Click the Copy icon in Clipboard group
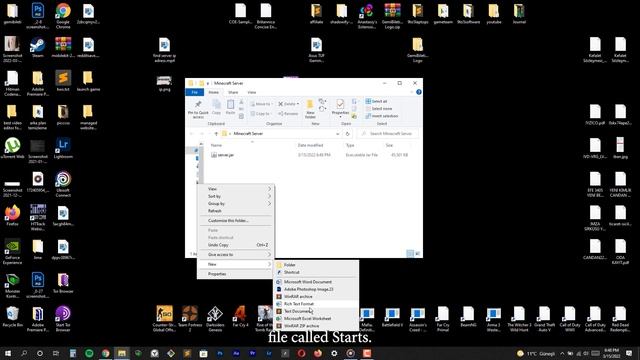640x360 pixels. 216,107
